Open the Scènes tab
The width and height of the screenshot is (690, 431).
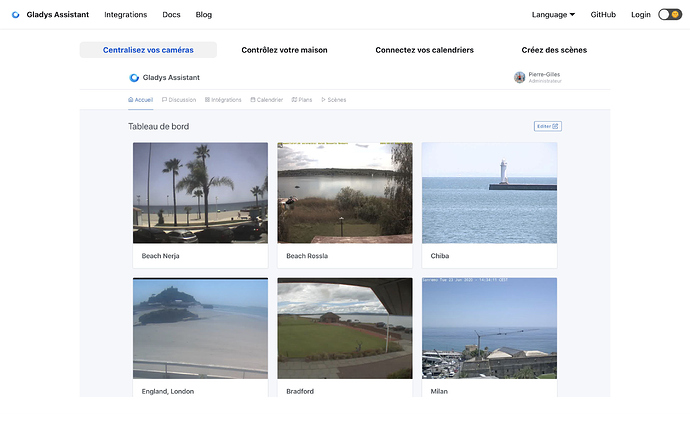click(x=334, y=100)
